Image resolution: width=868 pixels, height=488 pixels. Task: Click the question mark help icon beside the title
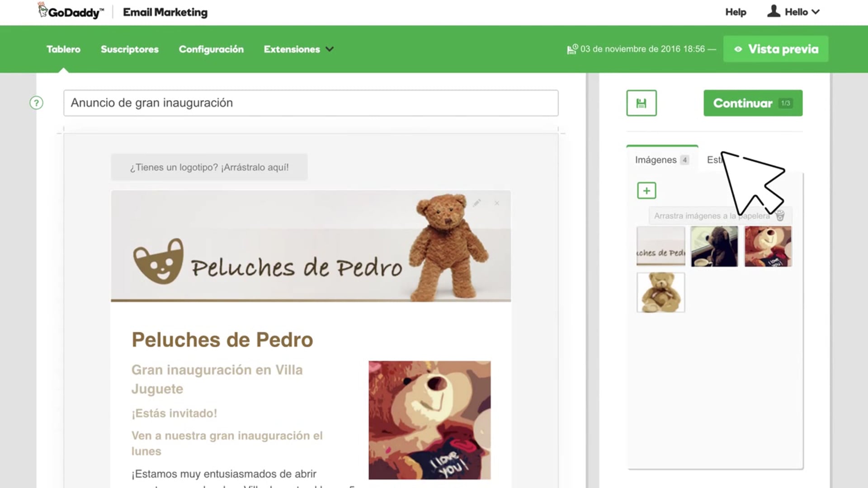[36, 103]
